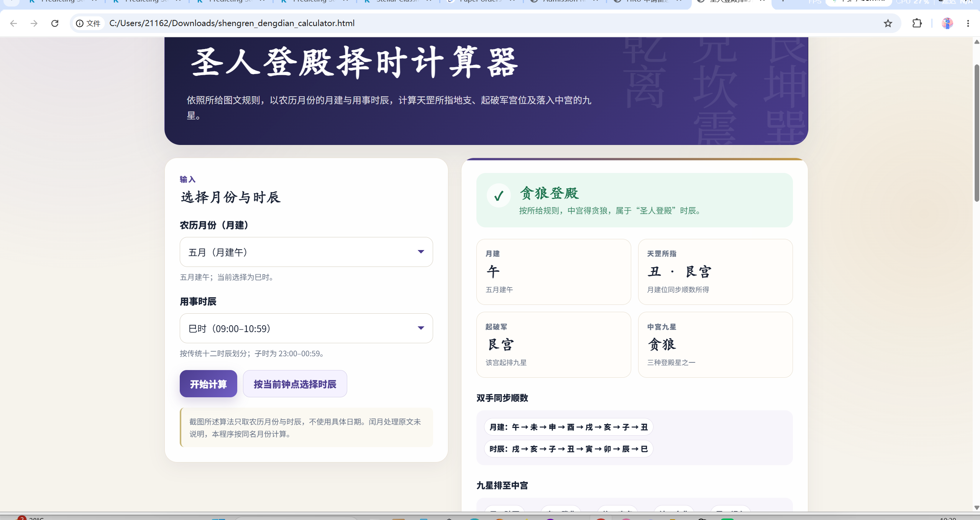Image resolution: width=980 pixels, height=520 pixels.
Task: Click the 开始计算 button
Action: [x=208, y=384]
